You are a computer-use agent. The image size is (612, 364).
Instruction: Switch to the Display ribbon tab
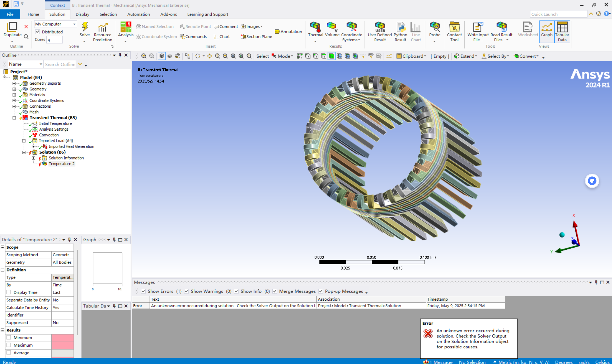tap(83, 14)
